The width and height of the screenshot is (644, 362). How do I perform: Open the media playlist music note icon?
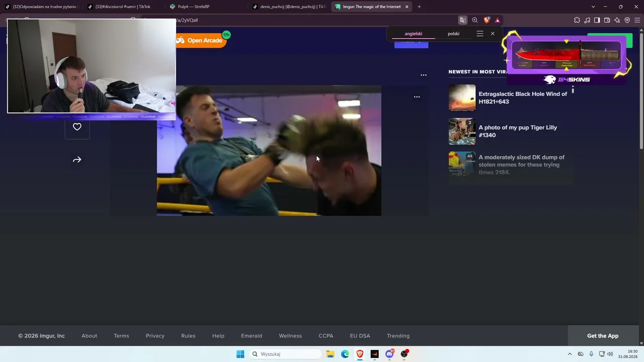pyautogui.click(x=587, y=20)
